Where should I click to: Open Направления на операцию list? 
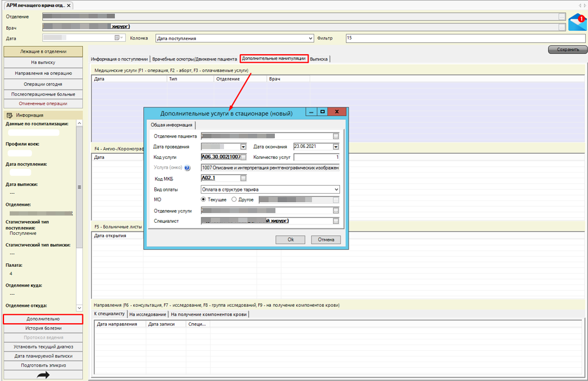(x=43, y=73)
